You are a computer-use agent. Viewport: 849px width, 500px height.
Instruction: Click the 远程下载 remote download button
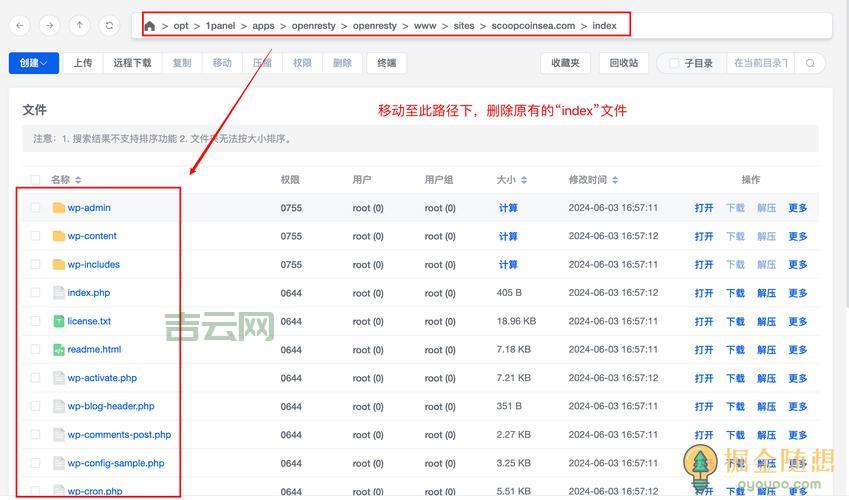click(132, 63)
